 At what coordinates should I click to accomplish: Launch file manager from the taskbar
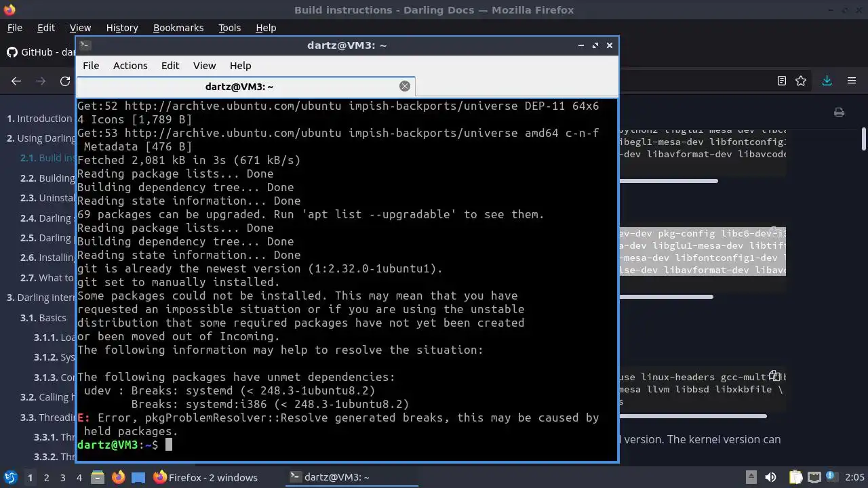coord(97,477)
